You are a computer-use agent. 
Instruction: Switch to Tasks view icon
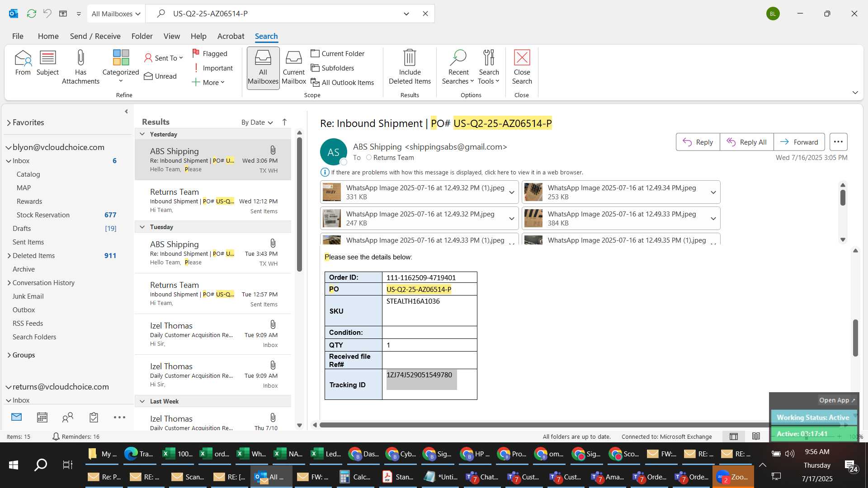click(x=94, y=417)
